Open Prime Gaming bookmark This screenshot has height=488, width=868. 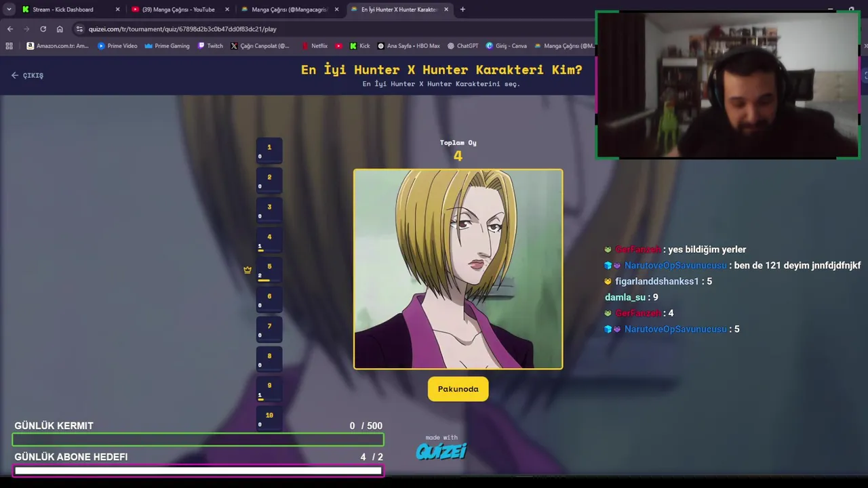[x=167, y=46]
